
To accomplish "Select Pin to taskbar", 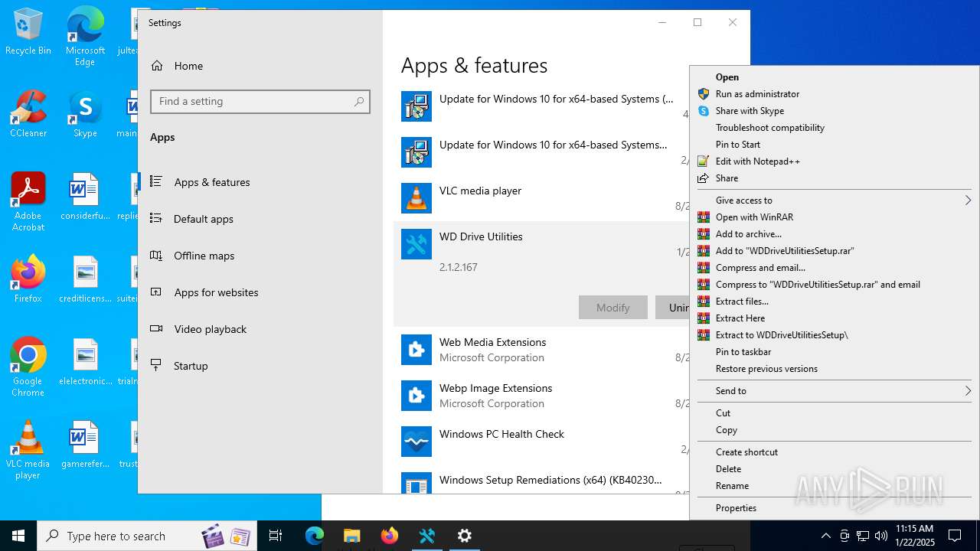I will pyautogui.click(x=835, y=352).
